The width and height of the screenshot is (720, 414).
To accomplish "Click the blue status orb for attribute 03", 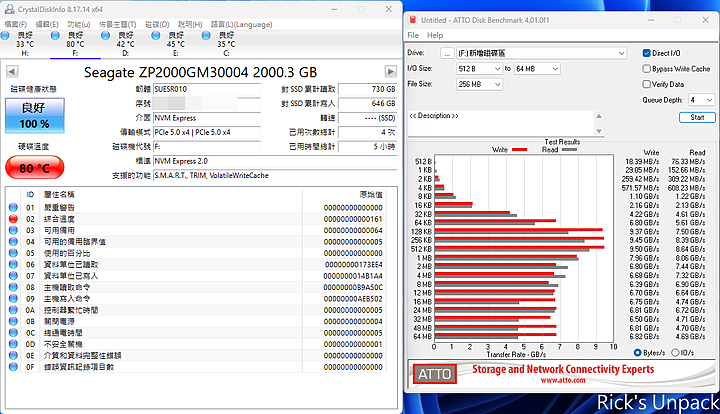I will pyautogui.click(x=13, y=230).
